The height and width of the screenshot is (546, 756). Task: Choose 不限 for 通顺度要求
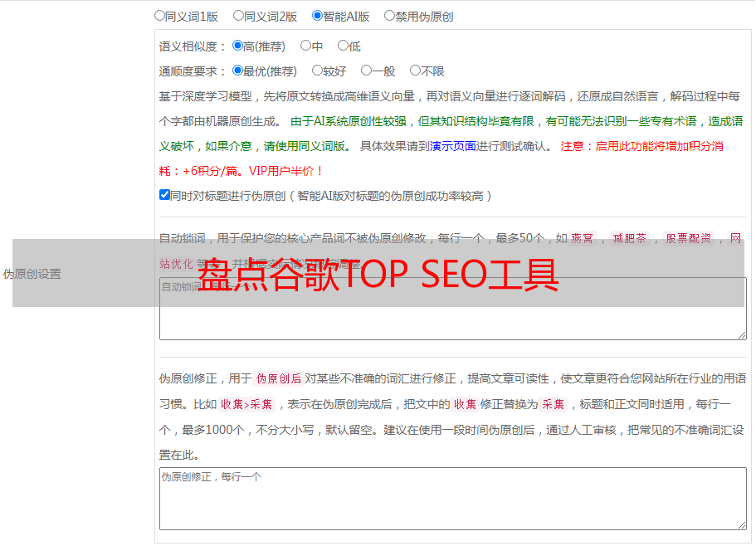pos(415,71)
